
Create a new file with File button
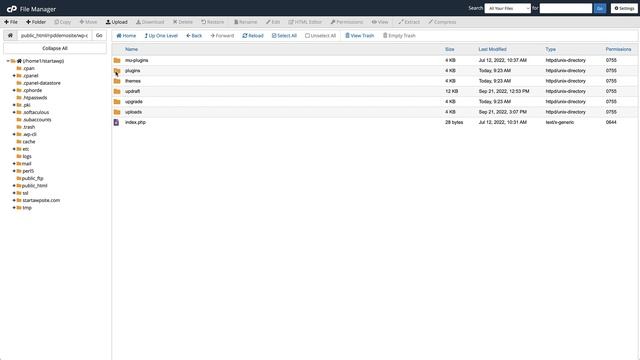11,22
